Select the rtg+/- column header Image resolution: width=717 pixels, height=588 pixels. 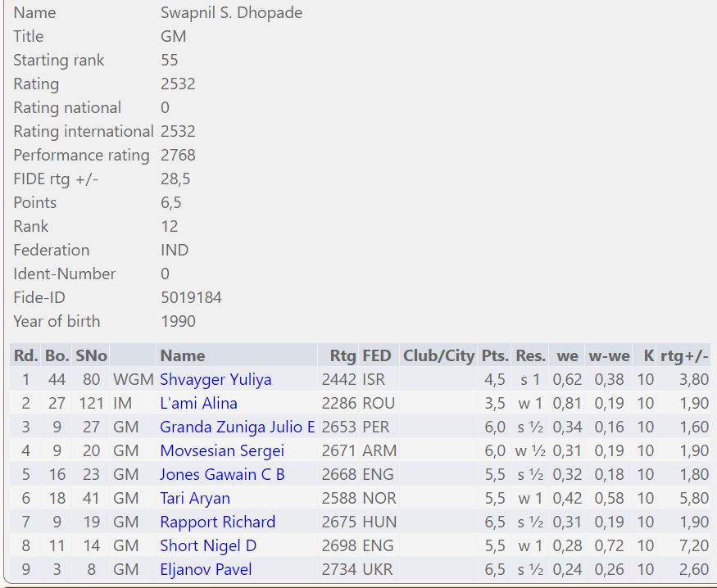pyautogui.click(x=684, y=356)
